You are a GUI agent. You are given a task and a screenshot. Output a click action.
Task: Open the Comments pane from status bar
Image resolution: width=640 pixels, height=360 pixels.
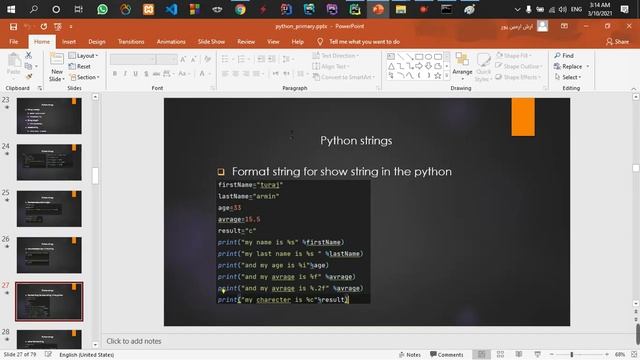coord(447,355)
